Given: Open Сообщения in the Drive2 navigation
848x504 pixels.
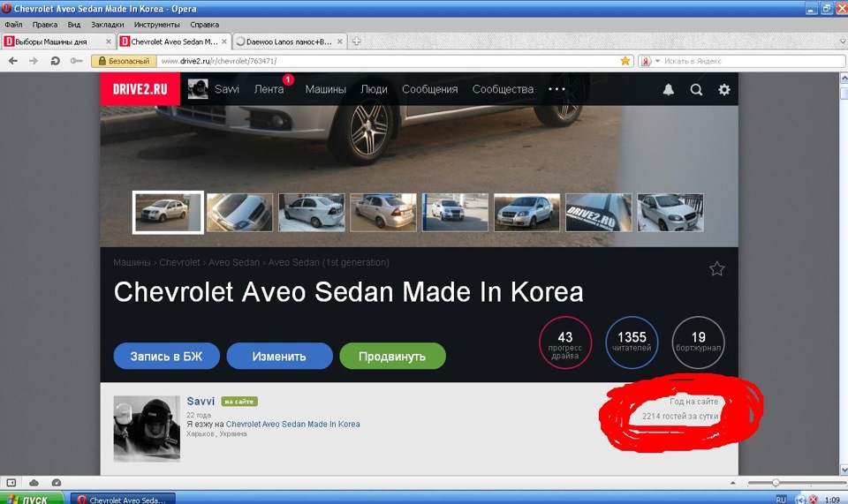Looking at the screenshot, I should click(x=429, y=89).
